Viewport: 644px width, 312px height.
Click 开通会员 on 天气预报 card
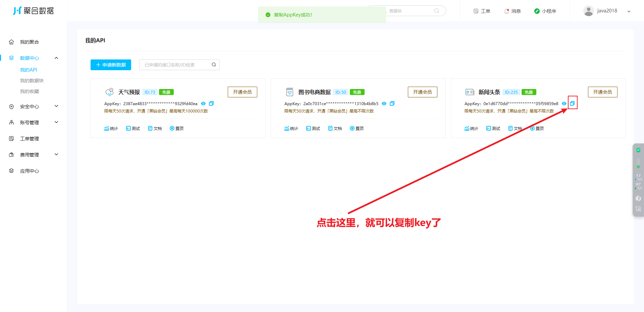click(x=243, y=92)
